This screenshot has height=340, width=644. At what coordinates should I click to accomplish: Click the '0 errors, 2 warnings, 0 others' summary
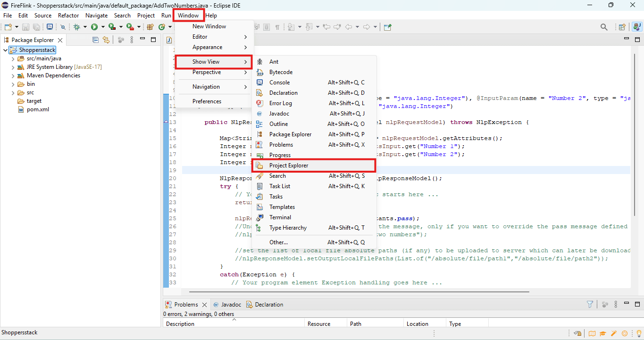pyautogui.click(x=199, y=314)
